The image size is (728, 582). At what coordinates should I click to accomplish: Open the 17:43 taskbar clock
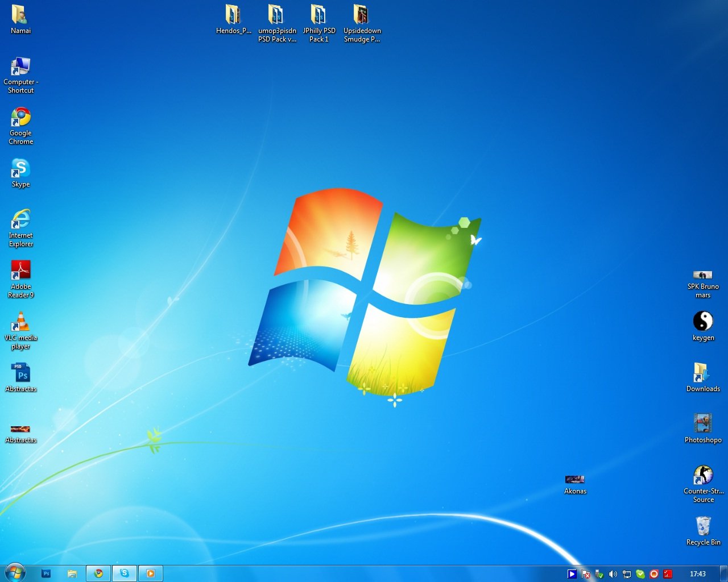pos(698,574)
